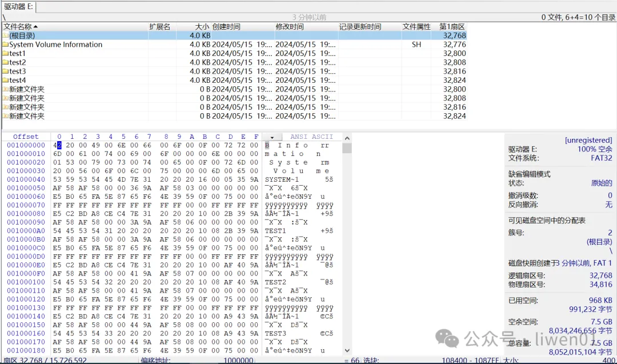Click the folder icon of (根目录)
This screenshot has height=364, width=617.
click(6, 35)
